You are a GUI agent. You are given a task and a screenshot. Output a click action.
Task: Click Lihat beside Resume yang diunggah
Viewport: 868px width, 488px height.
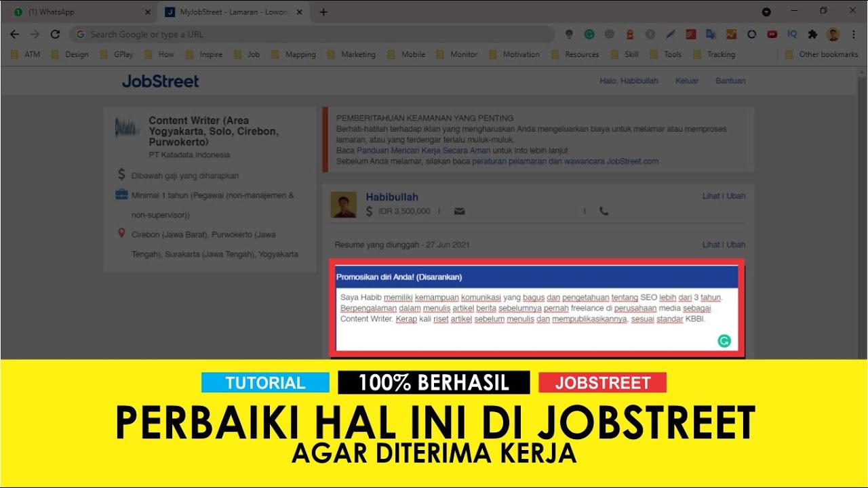point(711,245)
